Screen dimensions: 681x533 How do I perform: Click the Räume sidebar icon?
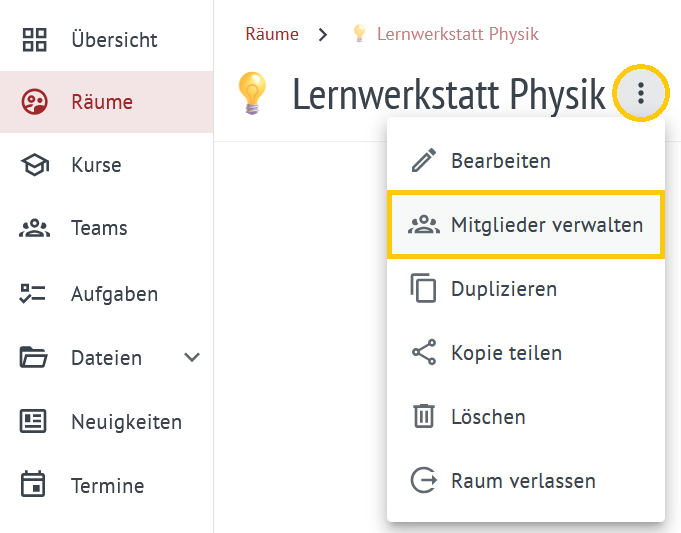34,102
